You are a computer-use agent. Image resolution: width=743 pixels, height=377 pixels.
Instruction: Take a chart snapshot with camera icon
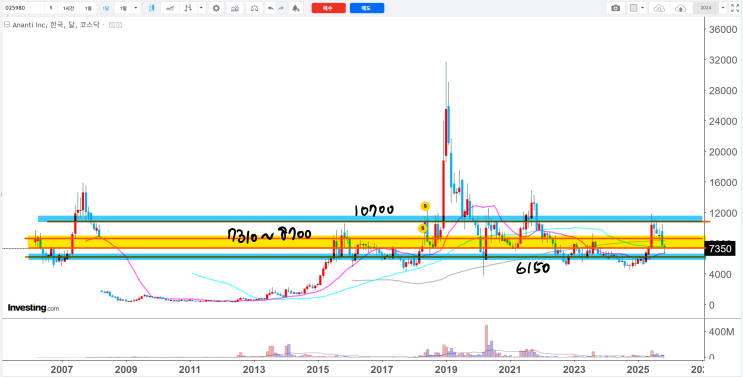coord(616,8)
